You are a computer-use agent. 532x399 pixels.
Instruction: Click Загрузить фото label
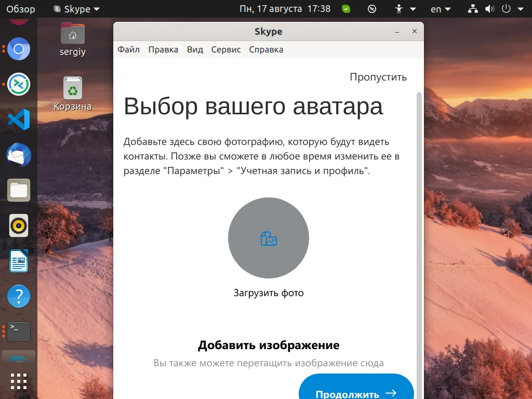[269, 293]
